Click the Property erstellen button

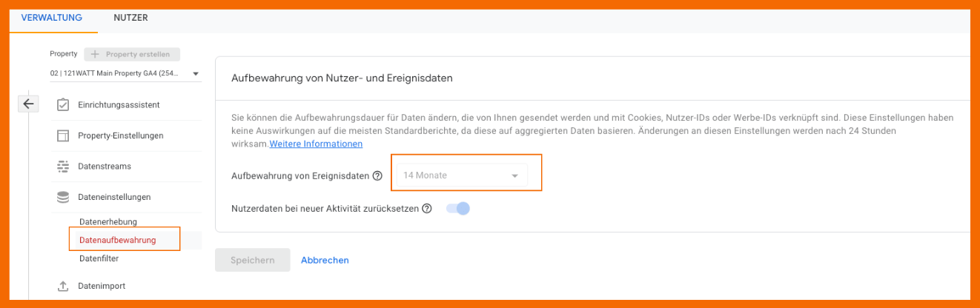tap(132, 54)
